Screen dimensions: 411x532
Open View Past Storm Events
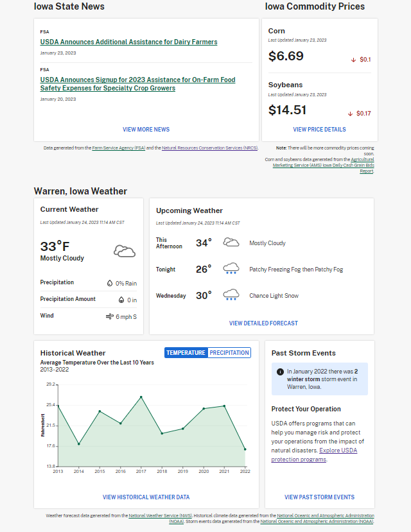319,497
